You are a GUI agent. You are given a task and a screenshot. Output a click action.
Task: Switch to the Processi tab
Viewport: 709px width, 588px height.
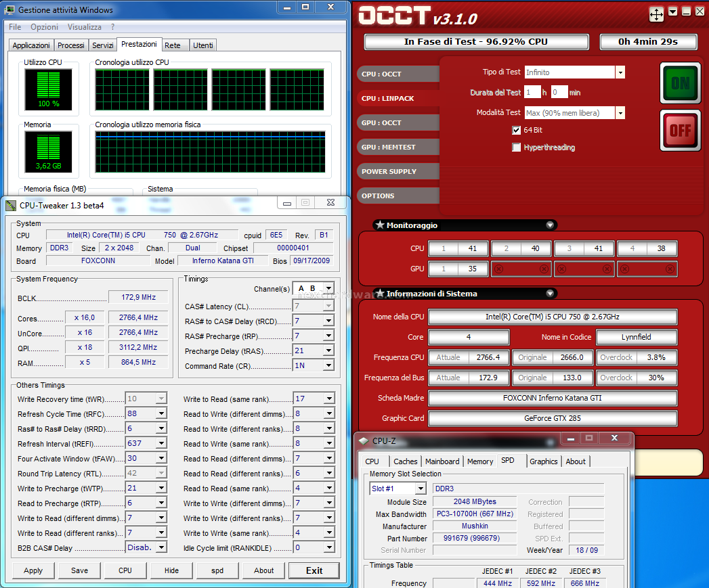click(x=71, y=45)
